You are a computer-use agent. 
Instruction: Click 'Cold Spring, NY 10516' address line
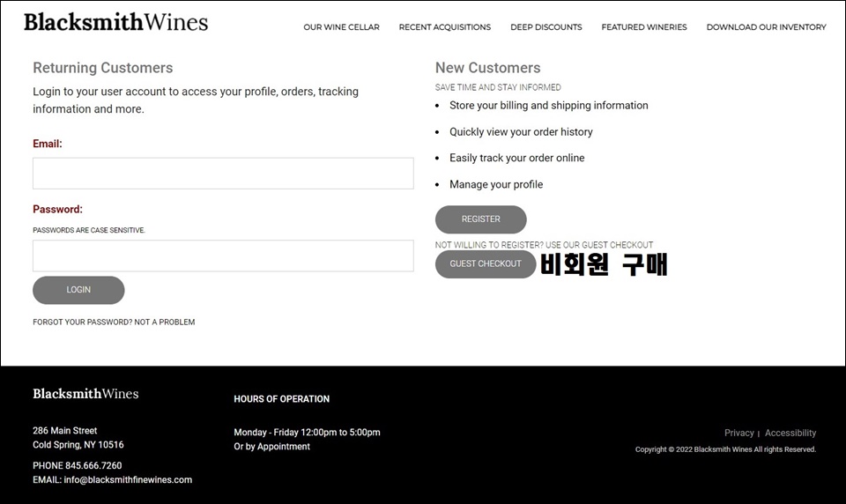tap(78, 445)
